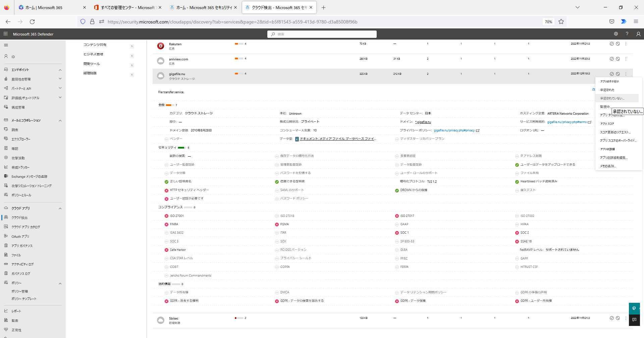Open the app launcher waffle icon
This screenshot has height=338, width=644.
(5, 34)
